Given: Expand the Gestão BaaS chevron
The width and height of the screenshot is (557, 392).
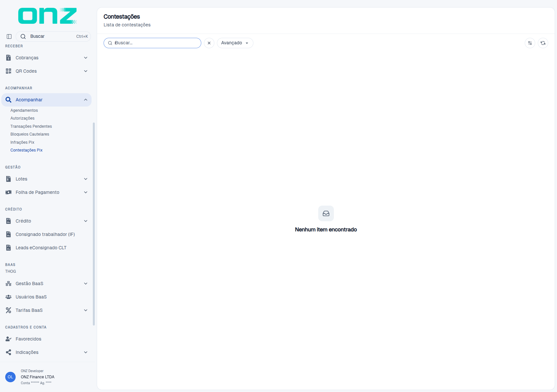Looking at the screenshot, I should pos(86,283).
